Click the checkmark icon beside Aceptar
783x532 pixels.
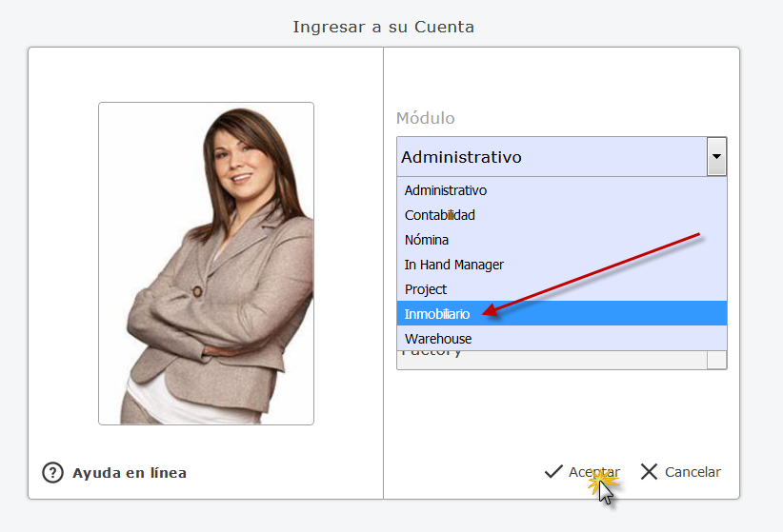[x=553, y=472]
